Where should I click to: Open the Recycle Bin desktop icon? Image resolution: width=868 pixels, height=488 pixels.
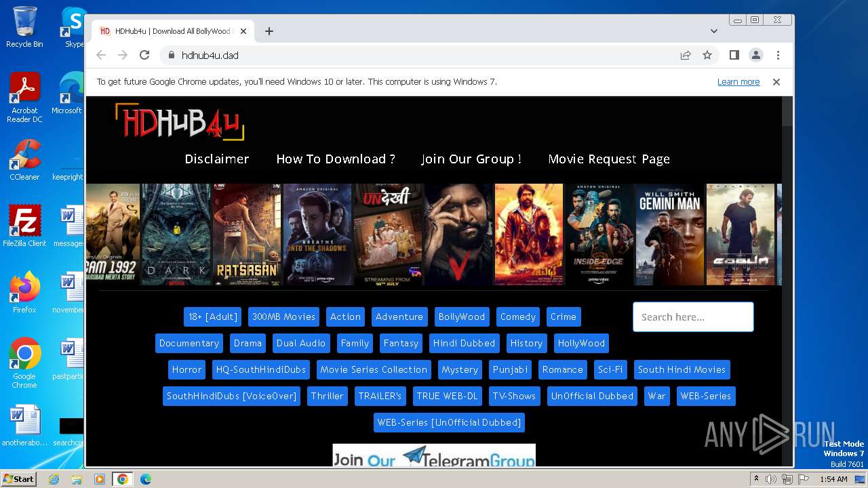click(x=24, y=27)
